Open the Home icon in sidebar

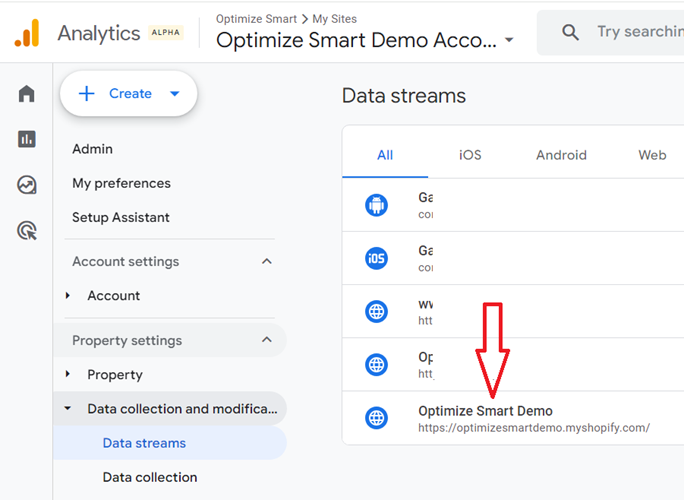[x=27, y=93]
